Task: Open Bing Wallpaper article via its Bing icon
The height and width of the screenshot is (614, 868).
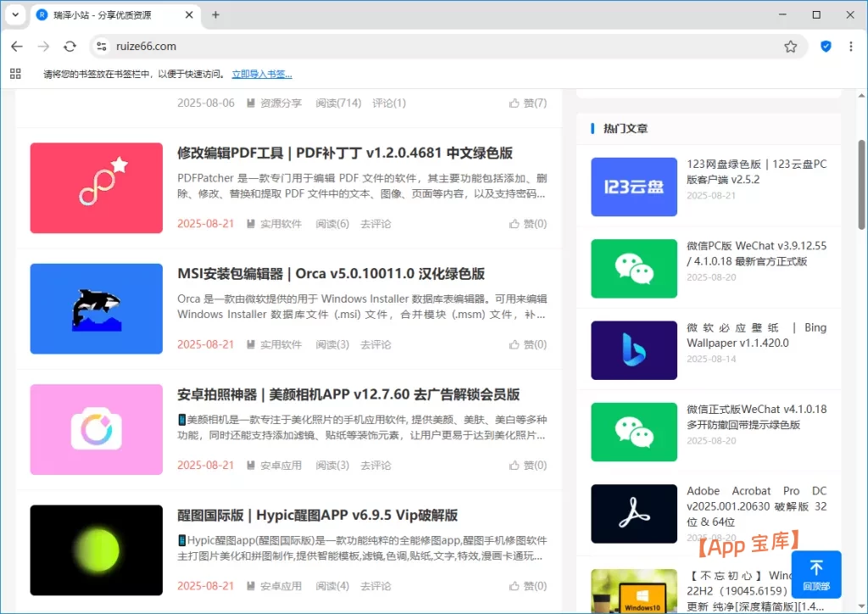Action: pos(634,350)
